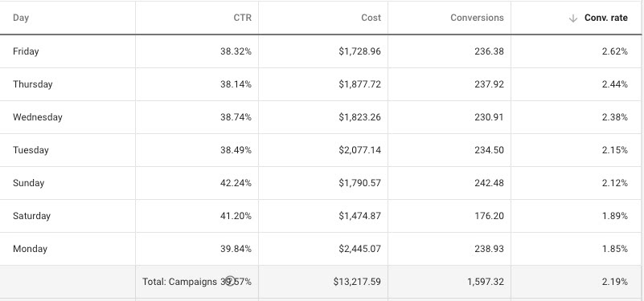Screen dimensions: 644x301
Task: Sort by the Conv. rate column header
Action: point(605,18)
